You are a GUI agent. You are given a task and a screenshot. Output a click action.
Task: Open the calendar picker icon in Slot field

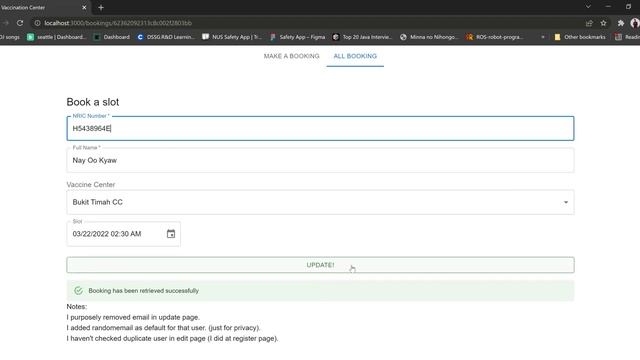171,234
